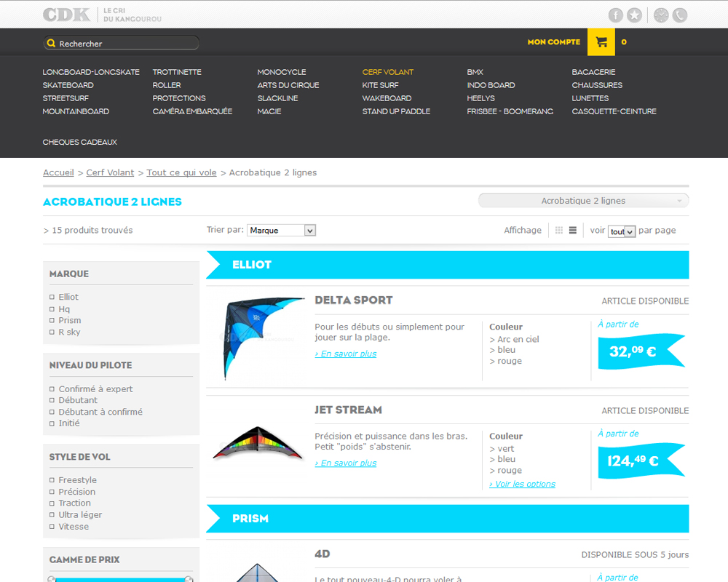Switch to grid display view icon
Viewport: 728px width, 582px height.
pos(559,230)
